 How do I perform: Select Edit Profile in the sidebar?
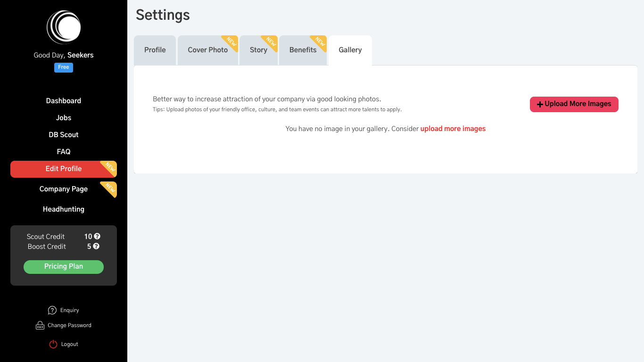pos(64,169)
